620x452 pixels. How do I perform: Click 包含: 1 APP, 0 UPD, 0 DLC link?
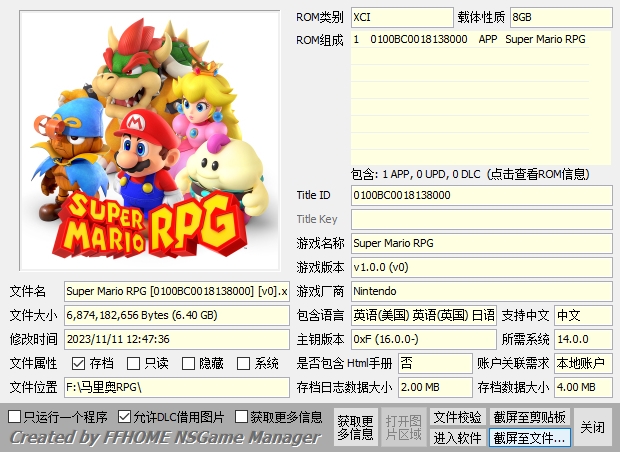tap(470, 174)
